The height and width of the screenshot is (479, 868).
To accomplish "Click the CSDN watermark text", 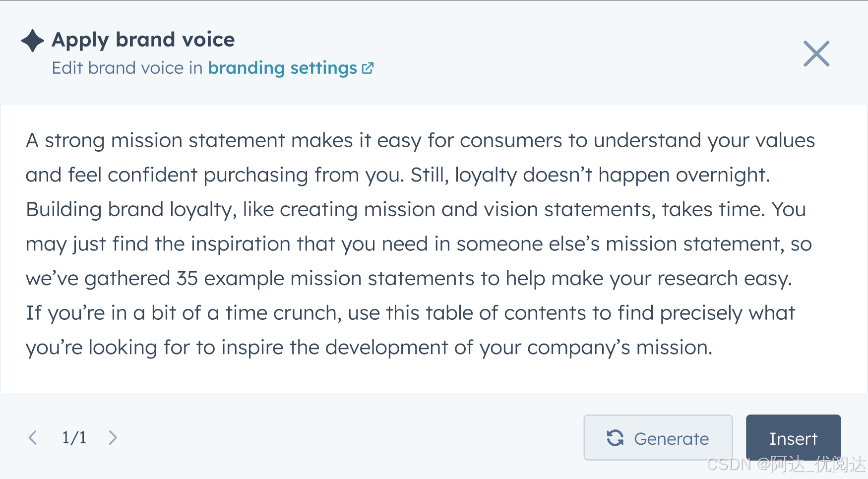I will point(786,465).
